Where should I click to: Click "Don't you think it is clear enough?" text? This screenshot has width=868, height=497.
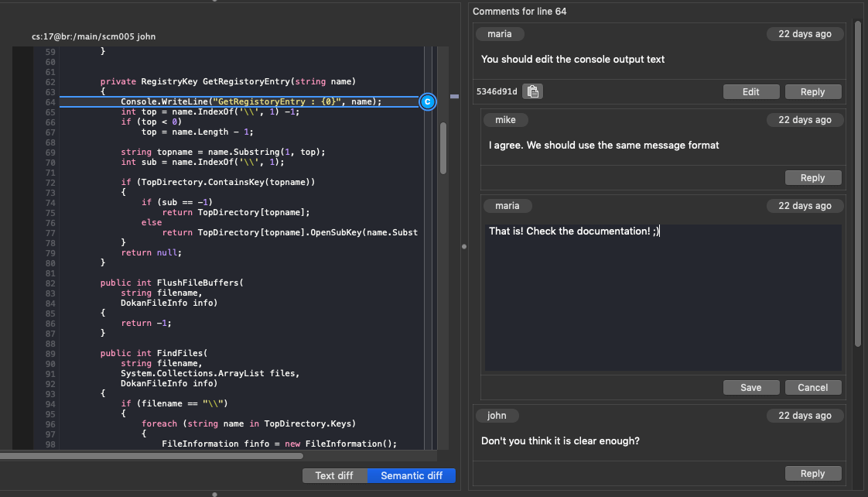click(x=560, y=441)
